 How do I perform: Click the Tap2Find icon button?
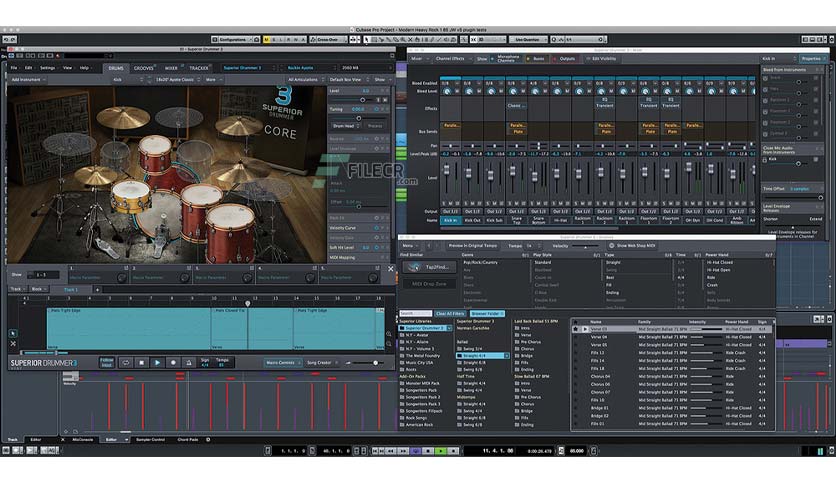(x=429, y=267)
